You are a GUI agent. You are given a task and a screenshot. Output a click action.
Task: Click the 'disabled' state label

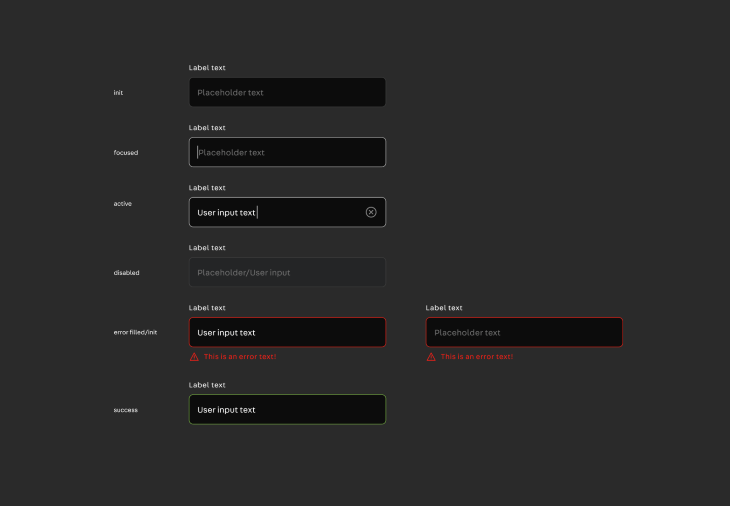[127, 273]
